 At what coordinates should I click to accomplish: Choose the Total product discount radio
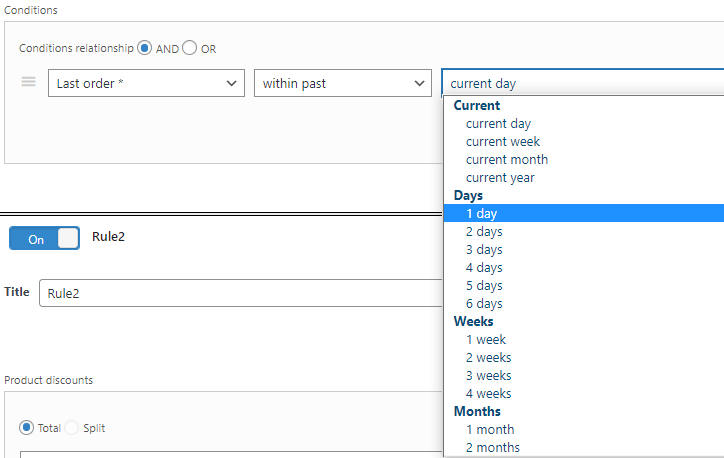pyautogui.click(x=26, y=428)
